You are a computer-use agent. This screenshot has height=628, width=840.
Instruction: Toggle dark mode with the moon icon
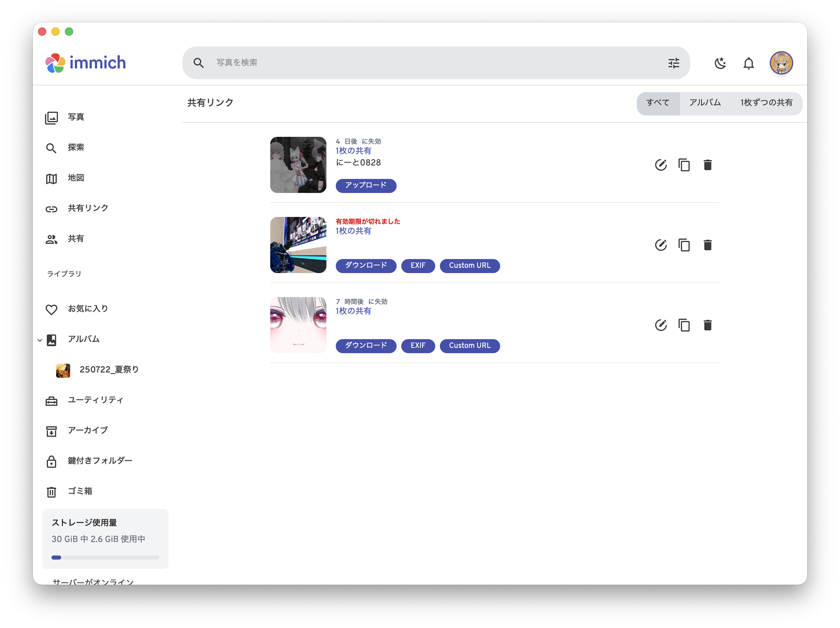click(x=720, y=63)
